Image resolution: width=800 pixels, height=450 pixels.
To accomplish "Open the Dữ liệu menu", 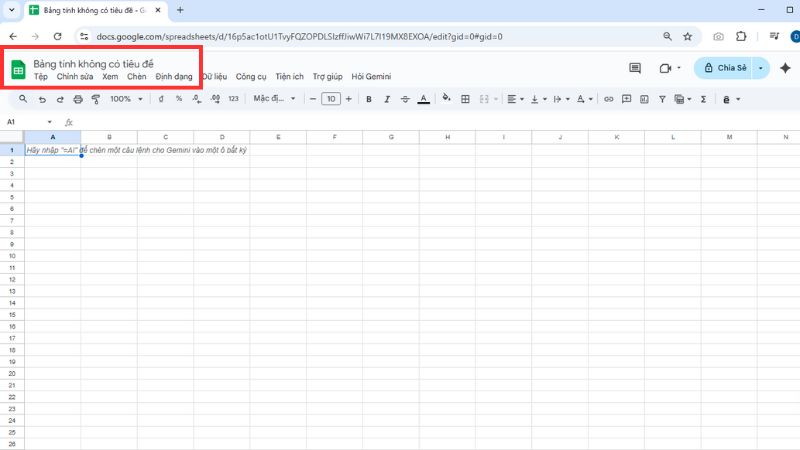I will pyautogui.click(x=214, y=76).
